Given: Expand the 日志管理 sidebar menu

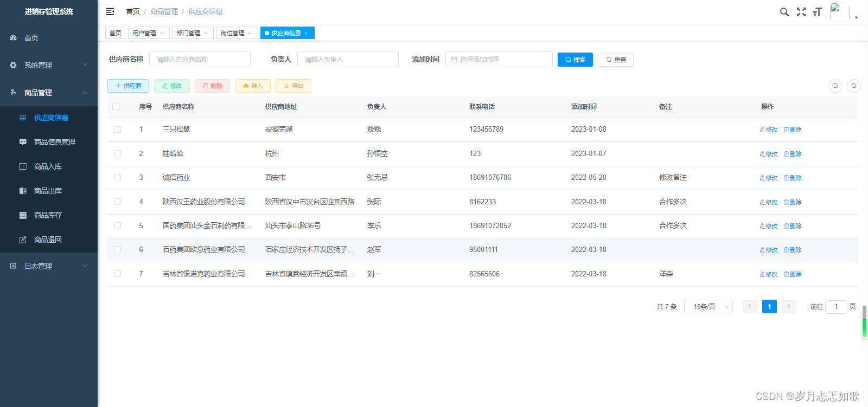Looking at the screenshot, I should point(49,266).
